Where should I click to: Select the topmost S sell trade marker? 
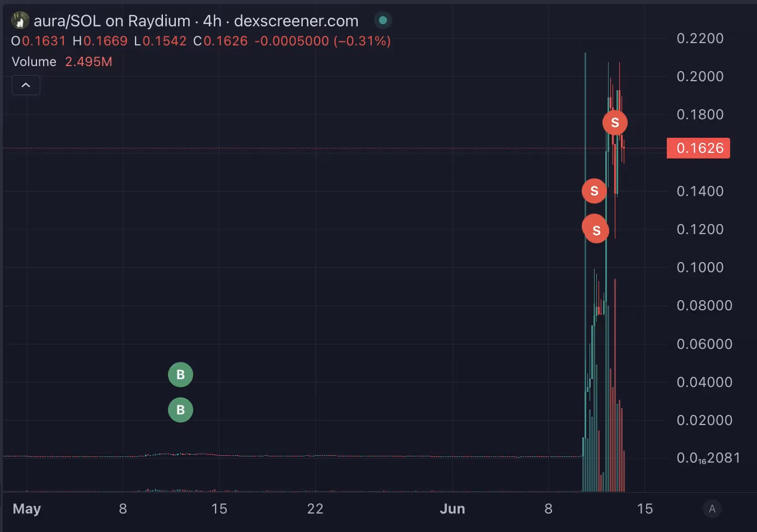[x=615, y=123]
